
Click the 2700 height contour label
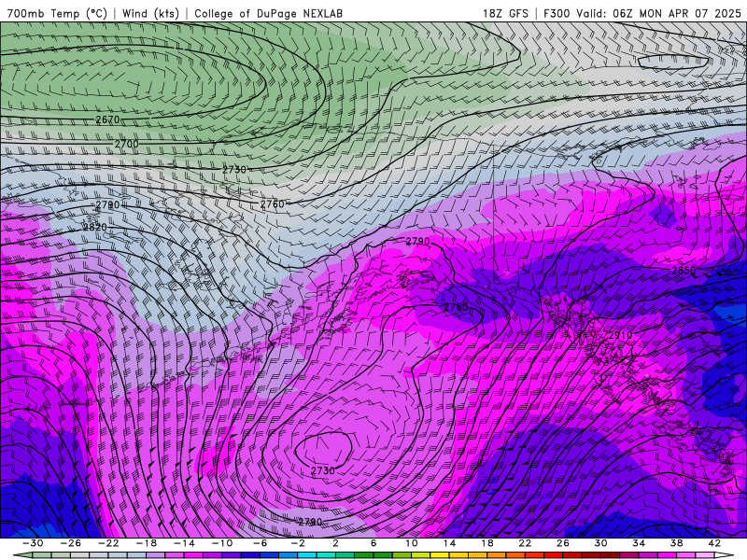(126, 144)
